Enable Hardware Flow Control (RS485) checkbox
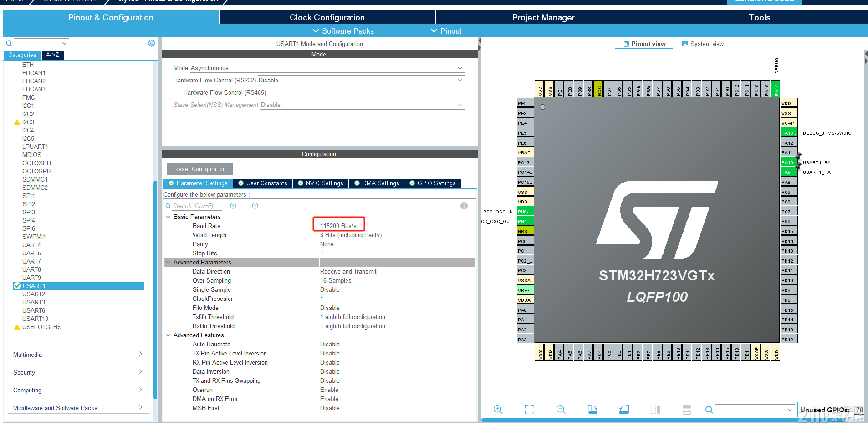The height and width of the screenshot is (426, 868). [179, 92]
